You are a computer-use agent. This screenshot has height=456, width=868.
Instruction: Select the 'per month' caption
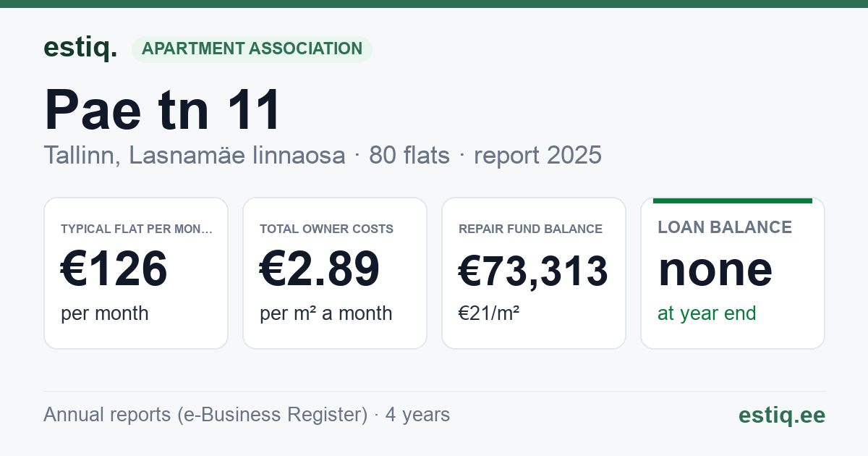point(105,313)
